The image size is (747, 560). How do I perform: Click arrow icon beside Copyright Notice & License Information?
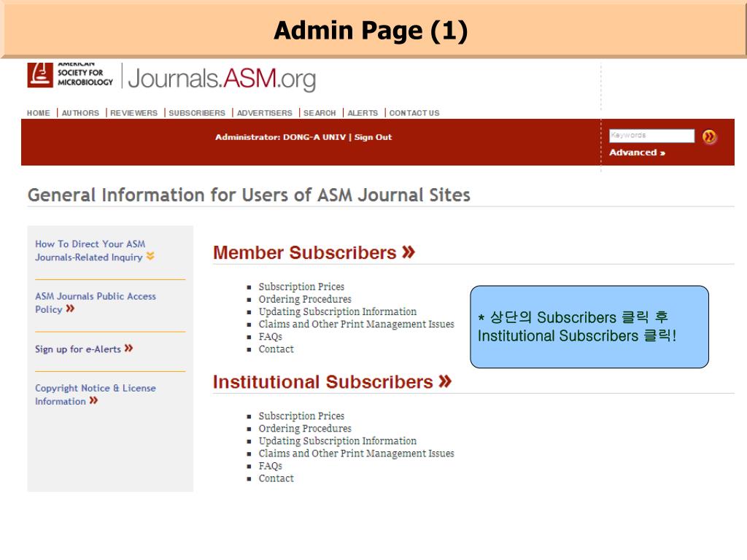[x=93, y=401]
